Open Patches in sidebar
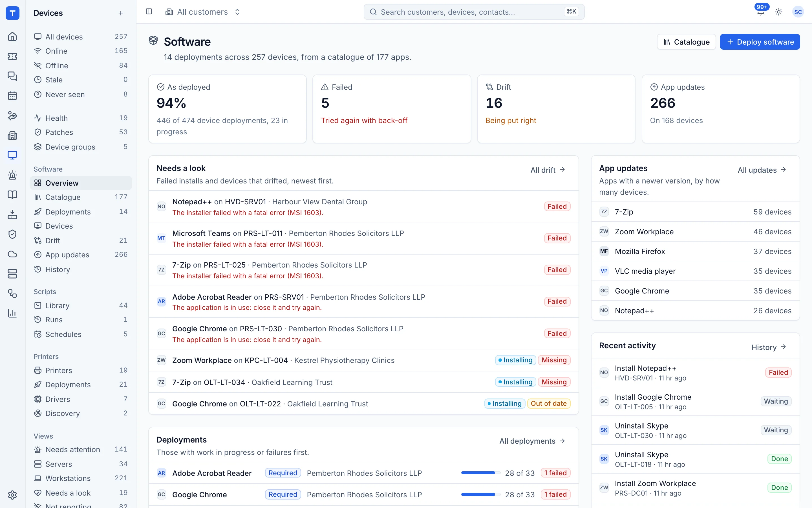 point(81,132)
